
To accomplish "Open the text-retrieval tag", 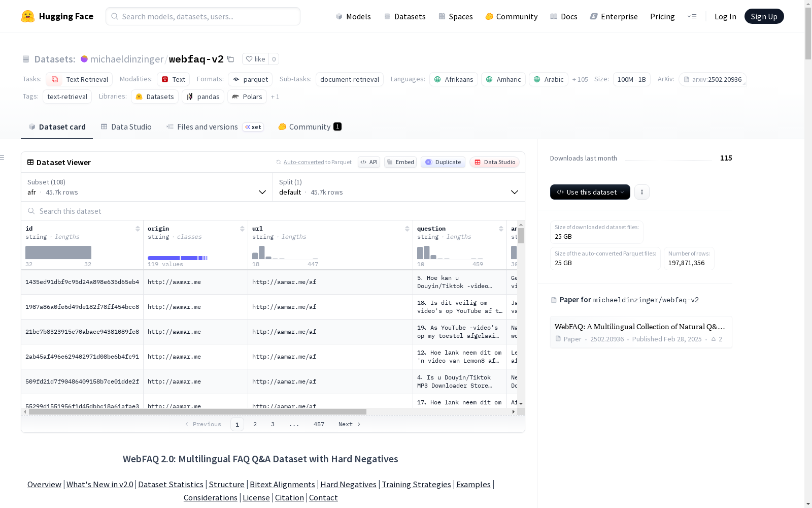I will tap(67, 97).
